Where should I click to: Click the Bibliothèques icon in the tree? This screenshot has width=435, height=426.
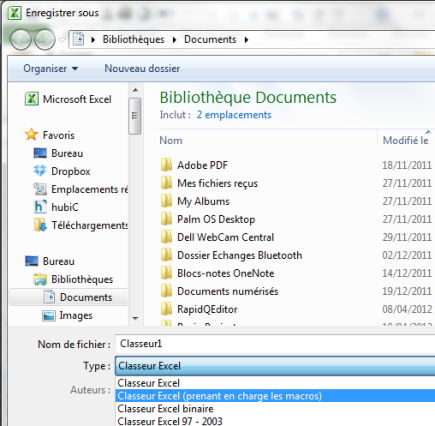click(x=40, y=279)
